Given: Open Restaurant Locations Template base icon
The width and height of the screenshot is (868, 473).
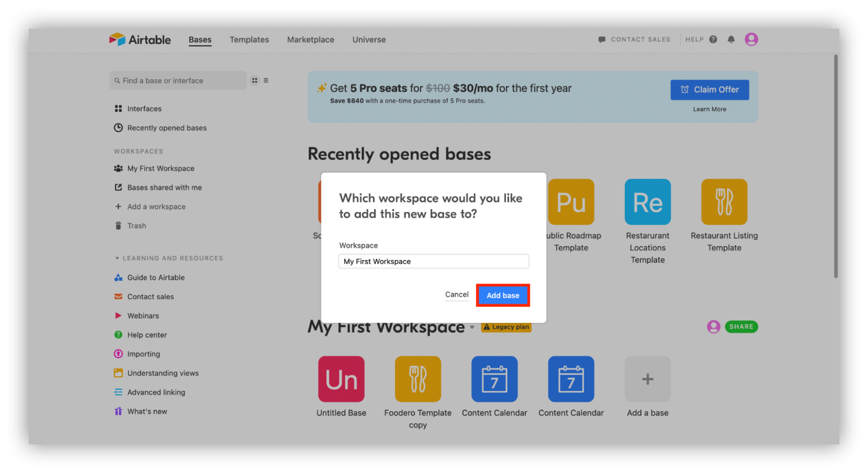Looking at the screenshot, I should pyautogui.click(x=647, y=202).
